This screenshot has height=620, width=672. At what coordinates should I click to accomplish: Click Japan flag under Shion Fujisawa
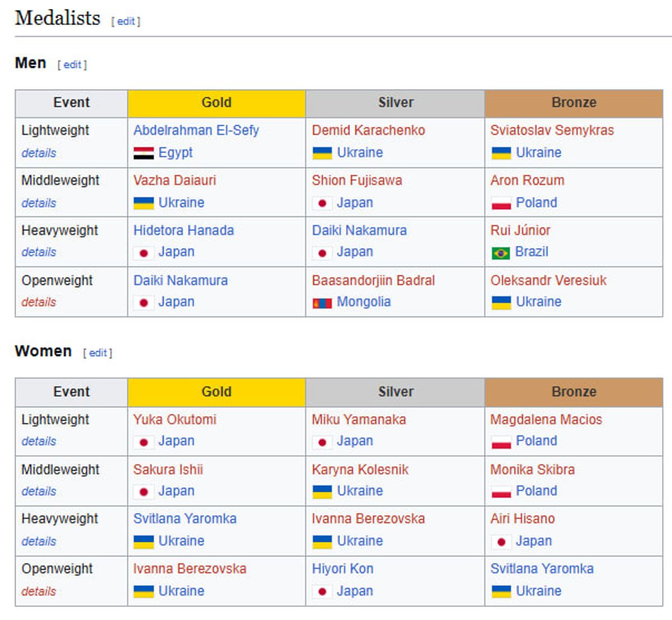[x=322, y=203]
